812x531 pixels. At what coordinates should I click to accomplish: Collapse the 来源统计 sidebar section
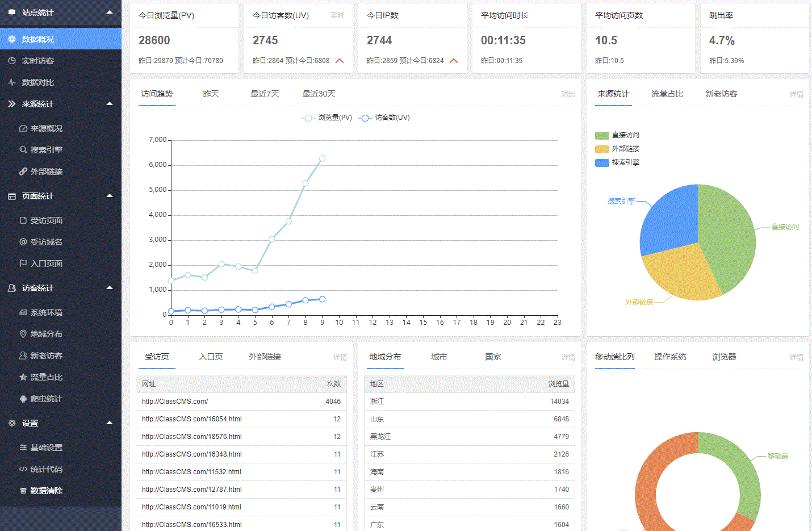coord(110,104)
